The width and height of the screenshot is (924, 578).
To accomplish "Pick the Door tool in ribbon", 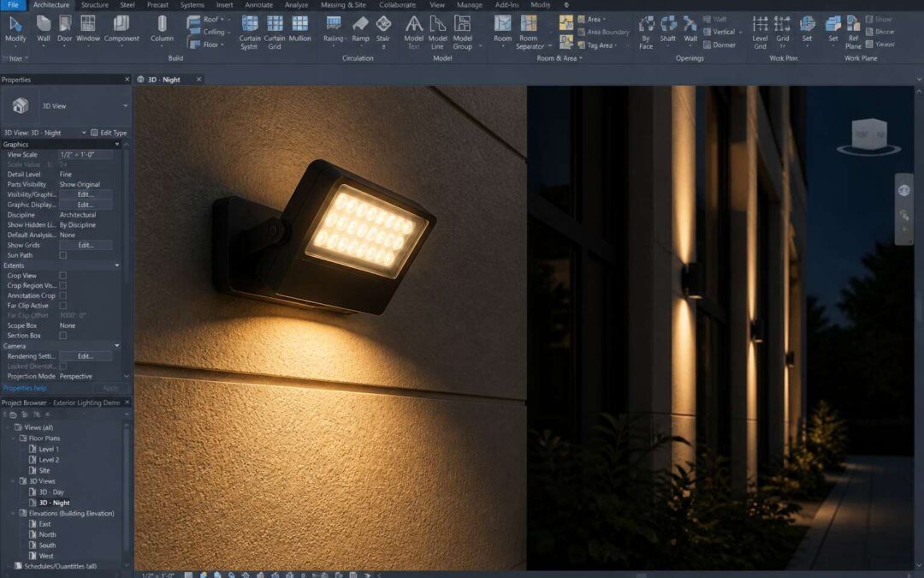I will click(x=65, y=29).
